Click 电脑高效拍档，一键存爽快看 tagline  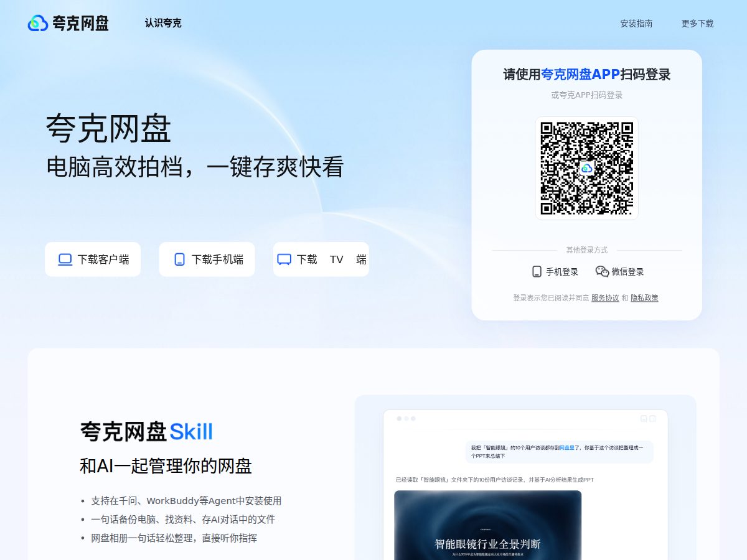(x=195, y=167)
